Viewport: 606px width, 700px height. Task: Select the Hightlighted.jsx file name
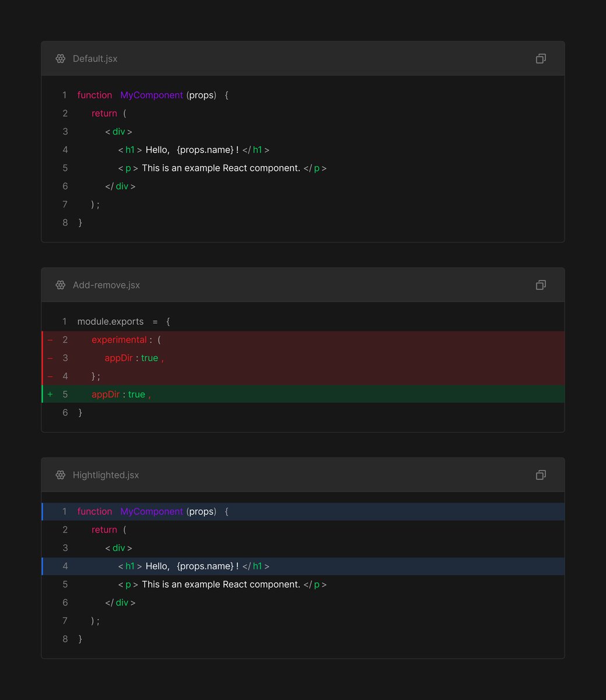coord(106,475)
